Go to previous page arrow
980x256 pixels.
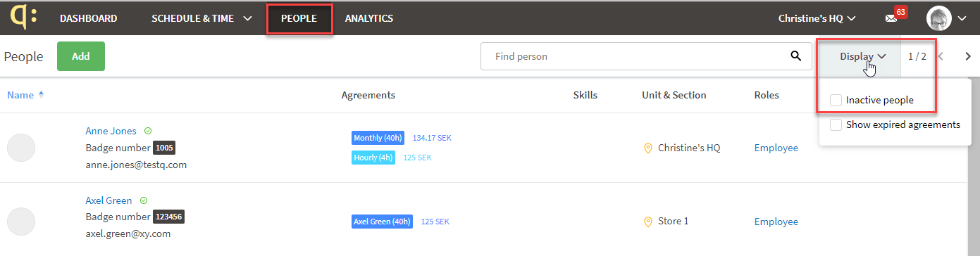click(x=941, y=56)
